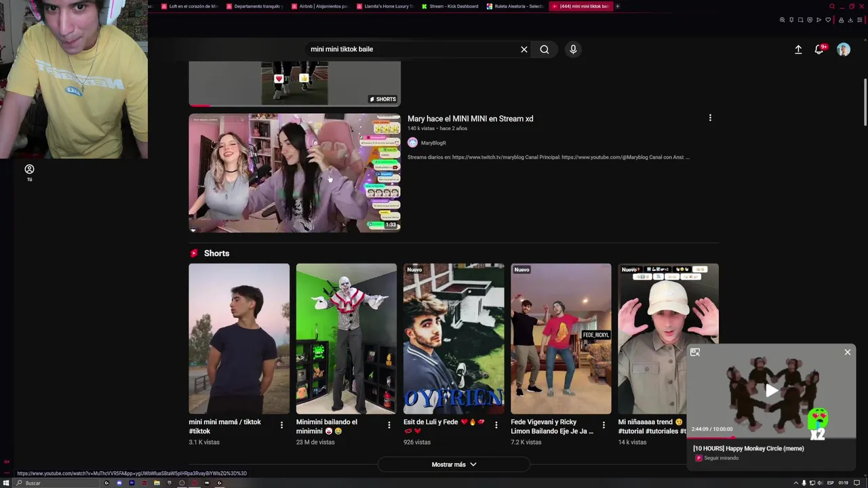Click 'Fede Vigevani y Ricky Limon Bailando' title

pos(552,426)
